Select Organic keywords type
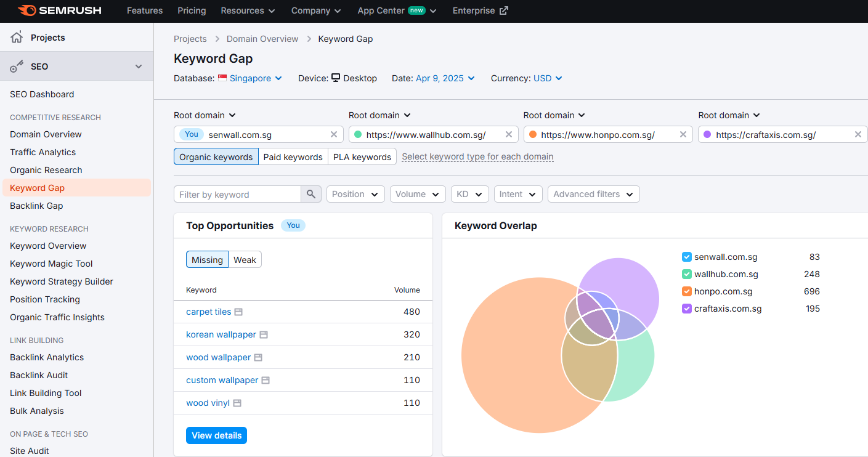This screenshot has height=457, width=868. click(216, 157)
